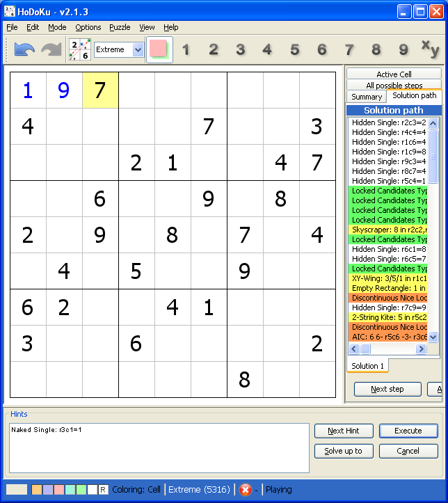Viewport: 448px width, 503px height.
Task: Open the Options menu
Action: 88,28
